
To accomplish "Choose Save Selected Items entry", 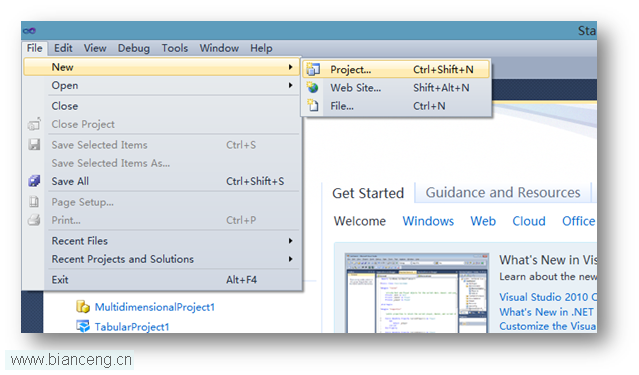I will point(162,145).
